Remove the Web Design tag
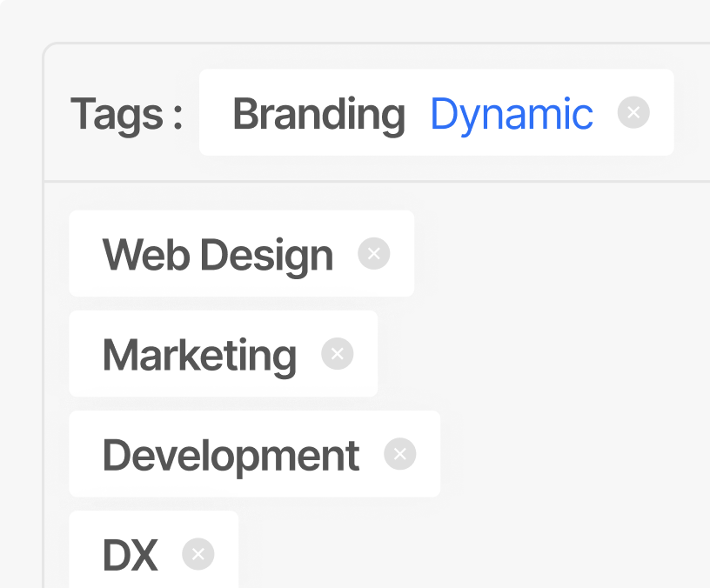This screenshot has width=710, height=588. coord(374,254)
